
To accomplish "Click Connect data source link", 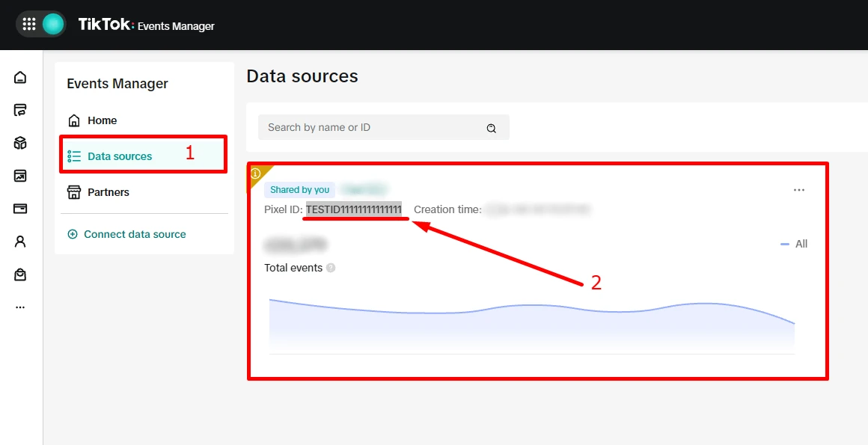I will click(x=135, y=234).
